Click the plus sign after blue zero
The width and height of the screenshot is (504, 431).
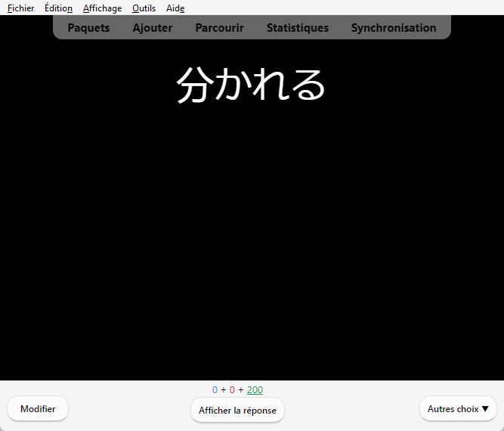[223, 390]
